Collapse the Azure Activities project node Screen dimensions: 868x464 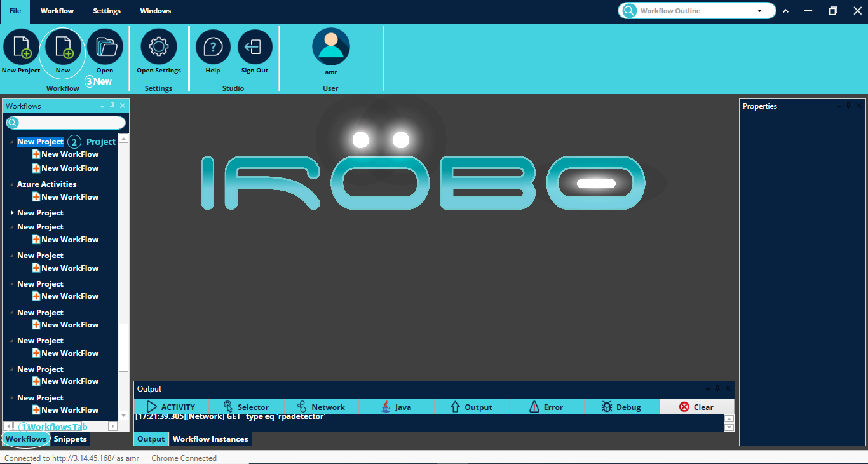(x=12, y=184)
